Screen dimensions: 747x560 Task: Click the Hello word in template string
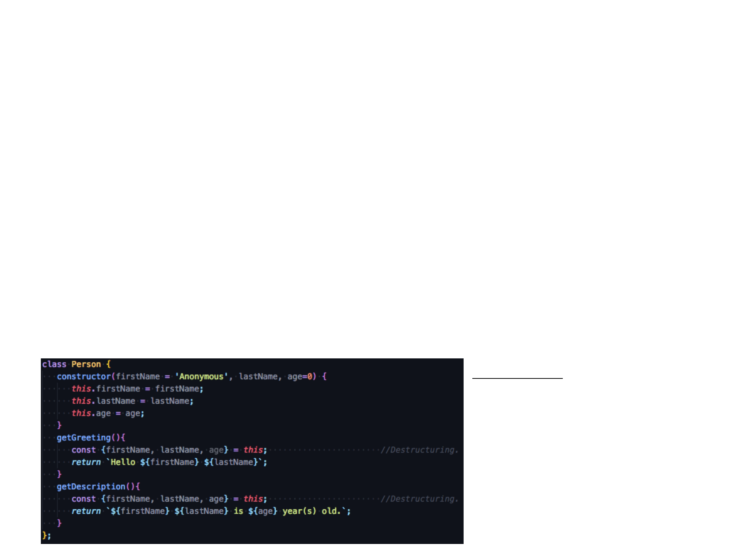(123, 462)
